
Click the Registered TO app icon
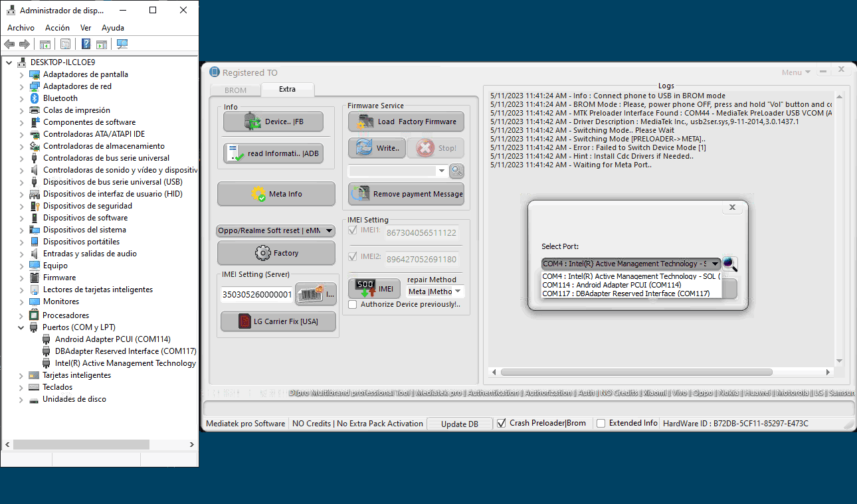pyautogui.click(x=214, y=72)
